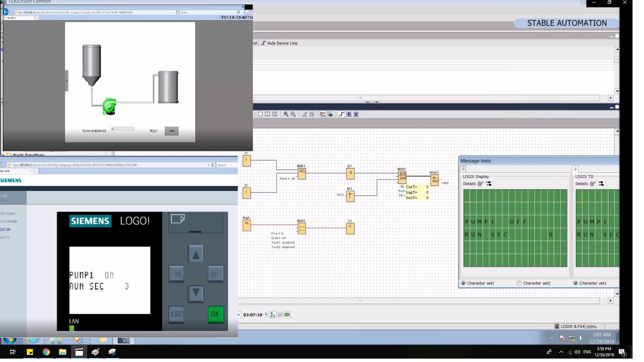This screenshot has width=644, height=362.
Task: Click the SD card slot icon on LOGO!
Action: [178, 219]
